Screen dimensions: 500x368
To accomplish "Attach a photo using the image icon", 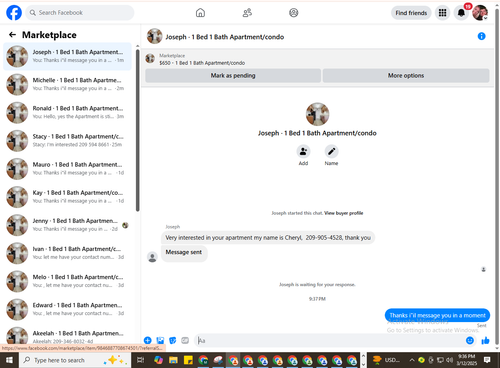I will coord(160,340).
